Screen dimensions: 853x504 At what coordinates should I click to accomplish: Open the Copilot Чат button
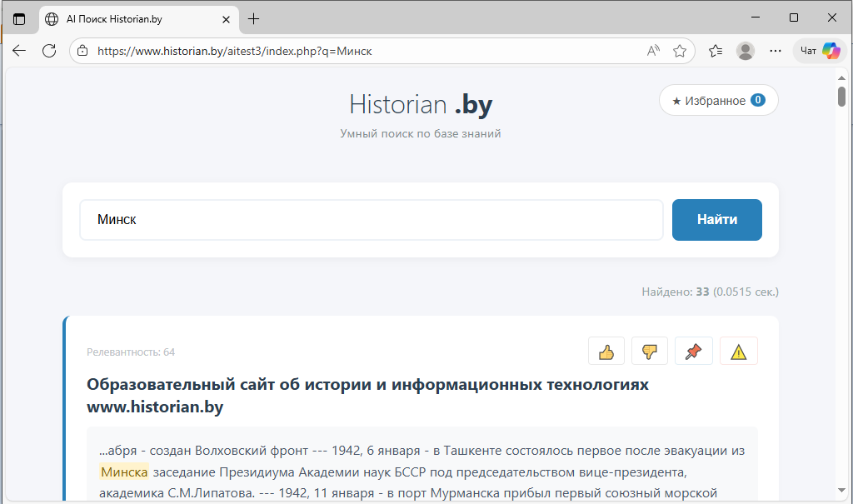[x=820, y=51]
